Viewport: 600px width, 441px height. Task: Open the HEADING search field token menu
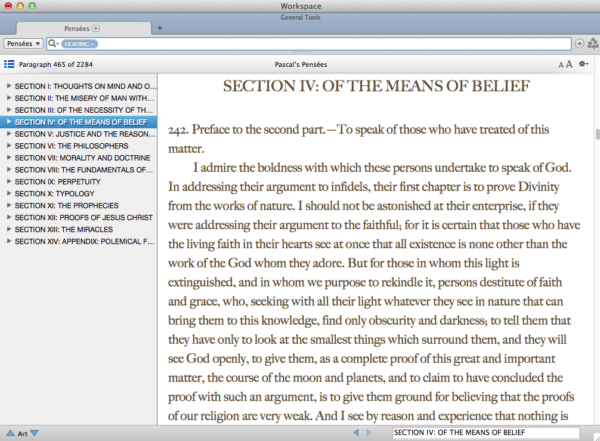click(x=79, y=44)
